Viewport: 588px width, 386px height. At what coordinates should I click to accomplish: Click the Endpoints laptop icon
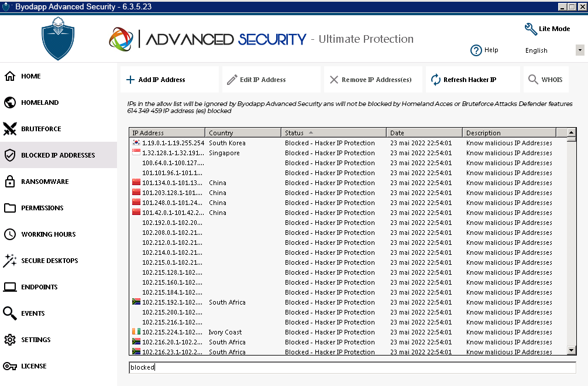coord(10,287)
